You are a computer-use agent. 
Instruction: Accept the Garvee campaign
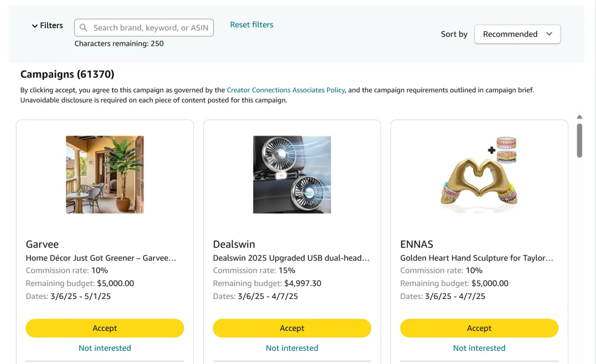coord(105,328)
